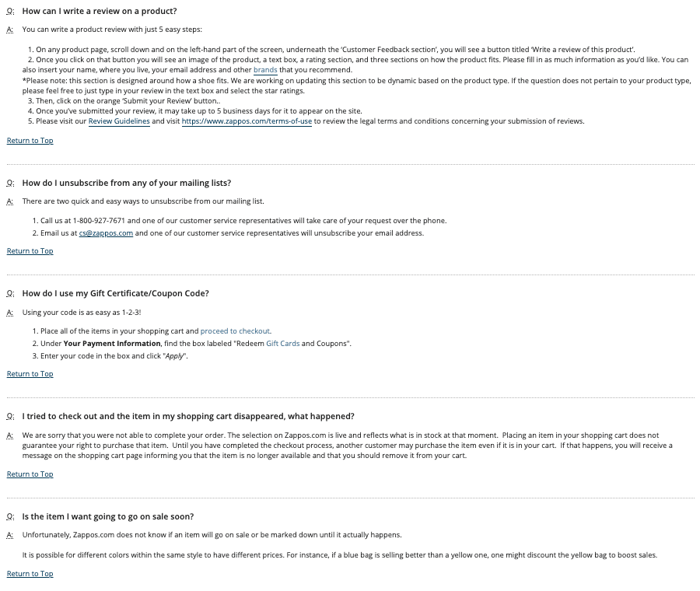The width and height of the screenshot is (700, 591).
Task: Click the "going to go on sale soon" question heading
Action: tap(108, 517)
